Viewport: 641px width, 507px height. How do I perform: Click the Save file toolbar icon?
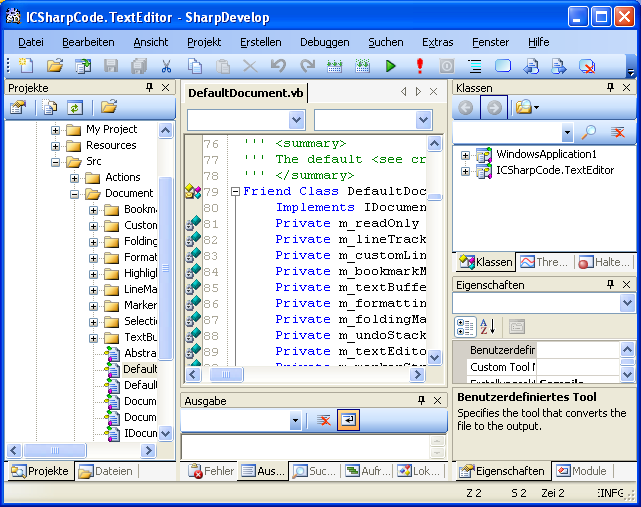click(110, 66)
